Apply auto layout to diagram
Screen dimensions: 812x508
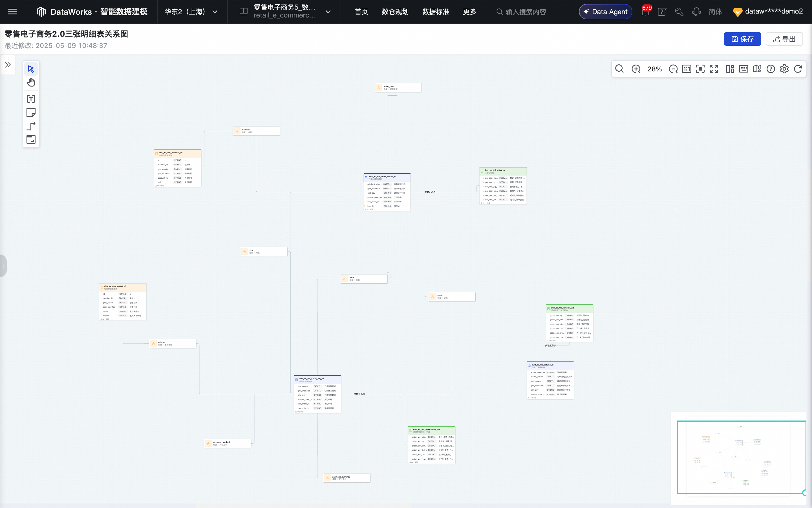(730, 69)
